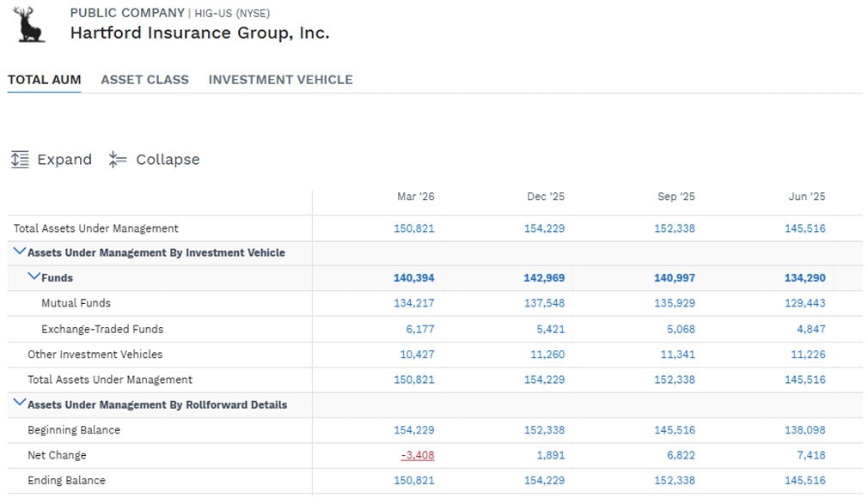This screenshot has width=868, height=498.
Task: Click the Hartford Insurance Group, Inc. title
Action: pyautogui.click(x=200, y=33)
